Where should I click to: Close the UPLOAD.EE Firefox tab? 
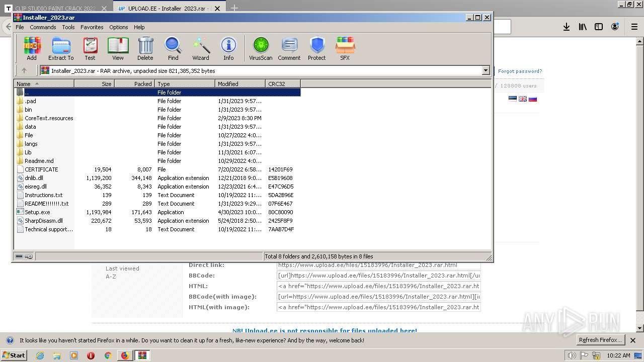tap(217, 9)
